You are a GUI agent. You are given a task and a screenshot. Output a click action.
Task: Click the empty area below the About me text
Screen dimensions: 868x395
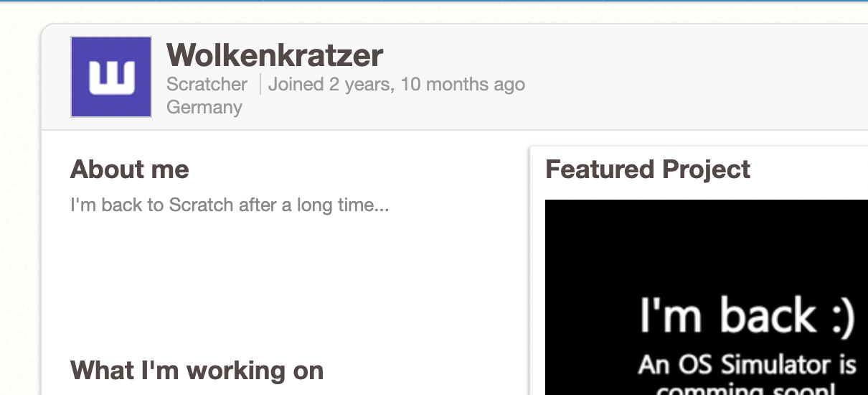(287, 280)
